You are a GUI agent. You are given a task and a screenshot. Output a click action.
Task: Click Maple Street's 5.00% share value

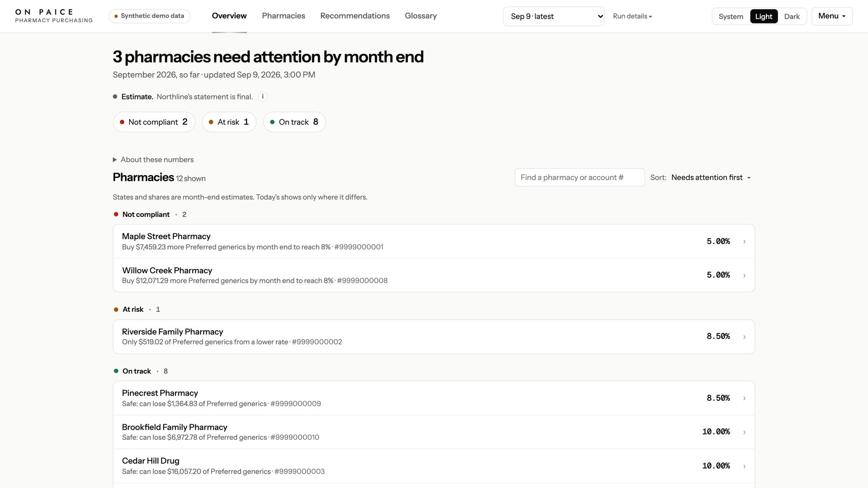tap(718, 241)
